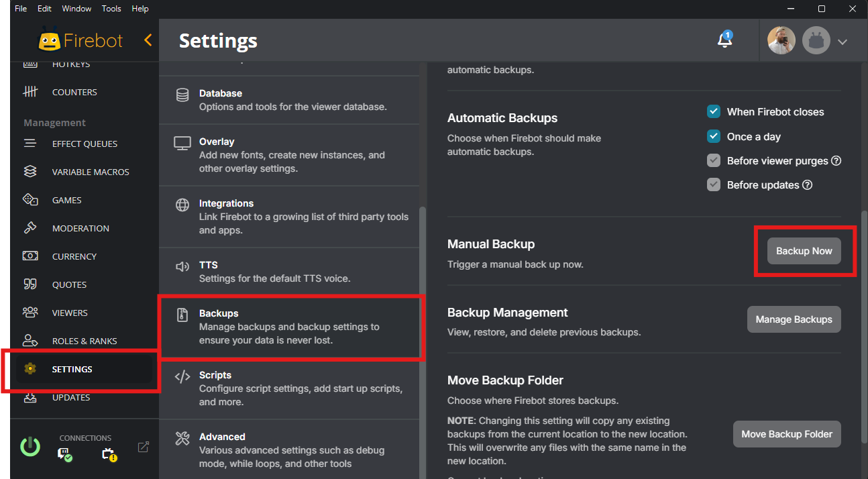Click the Roles & Ranks user icon
The width and height of the screenshot is (868, 479).
click(x=30, y=341)
